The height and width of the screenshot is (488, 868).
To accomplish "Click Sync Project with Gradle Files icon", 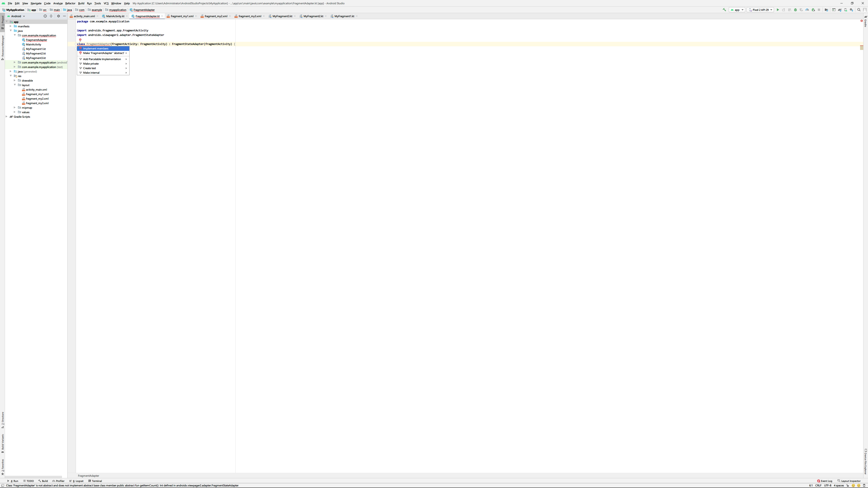I will (840, 10).
